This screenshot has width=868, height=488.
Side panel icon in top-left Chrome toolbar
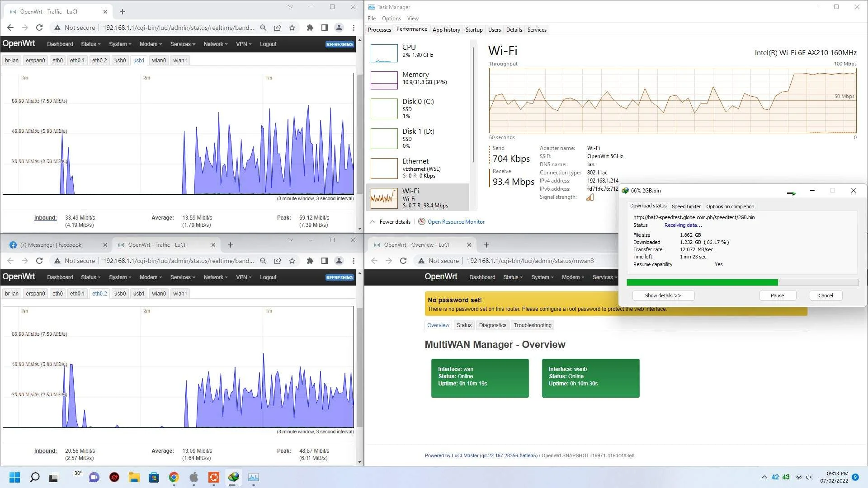324,28
